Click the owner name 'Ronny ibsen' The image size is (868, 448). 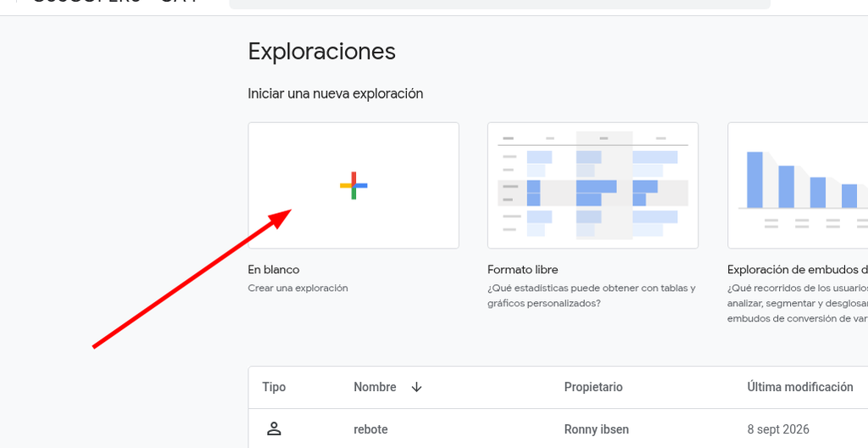[x=596, y=429]
